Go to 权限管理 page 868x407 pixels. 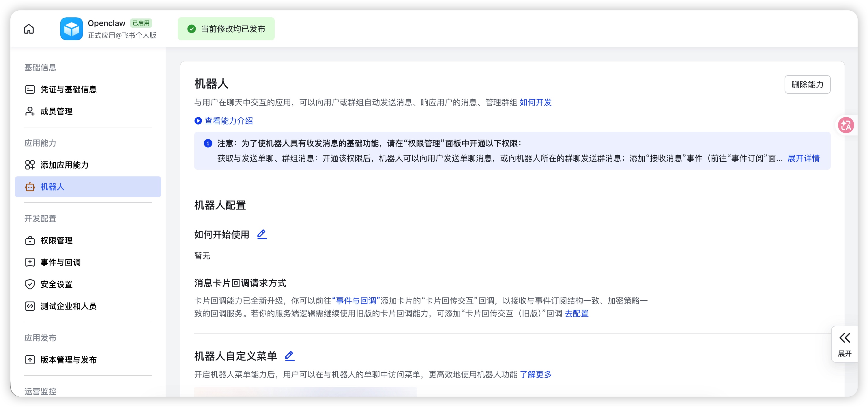tap(56, 240)
